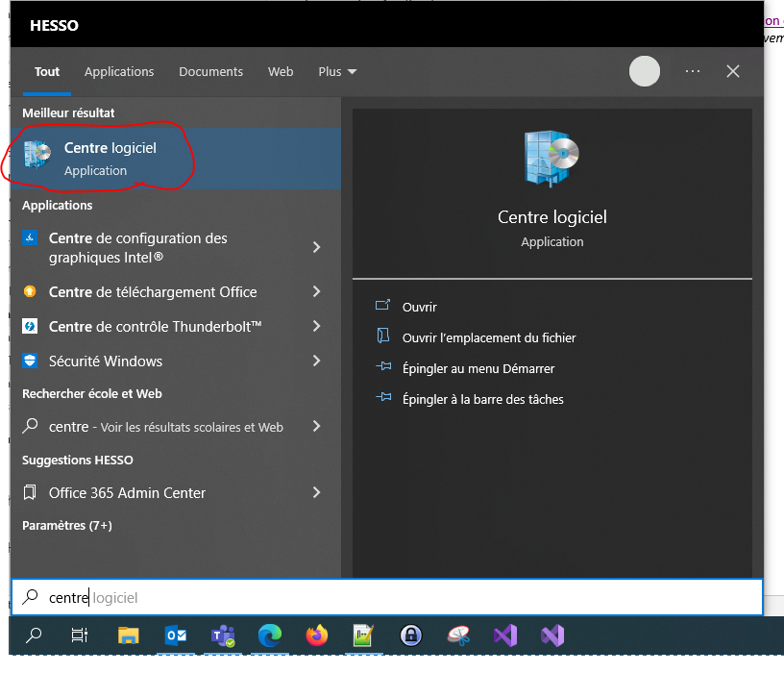Expand details for Office 365 Admin Center

316,493
